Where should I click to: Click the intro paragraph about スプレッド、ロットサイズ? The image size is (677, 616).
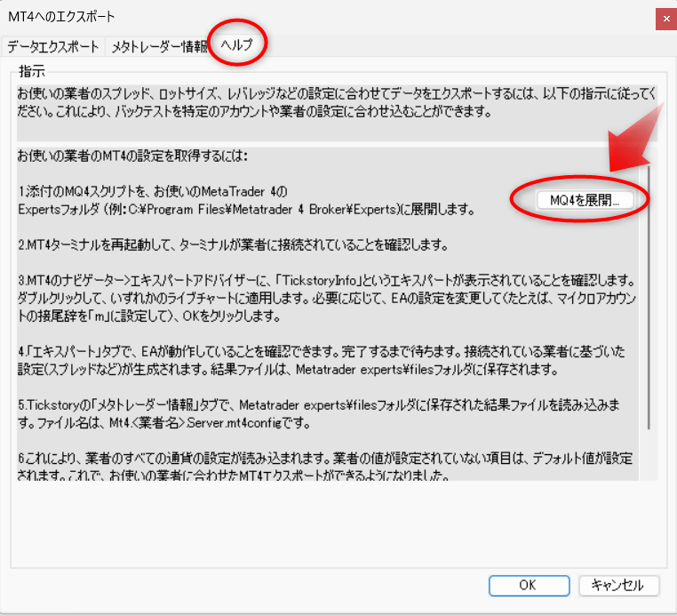[x=337, y=102]
